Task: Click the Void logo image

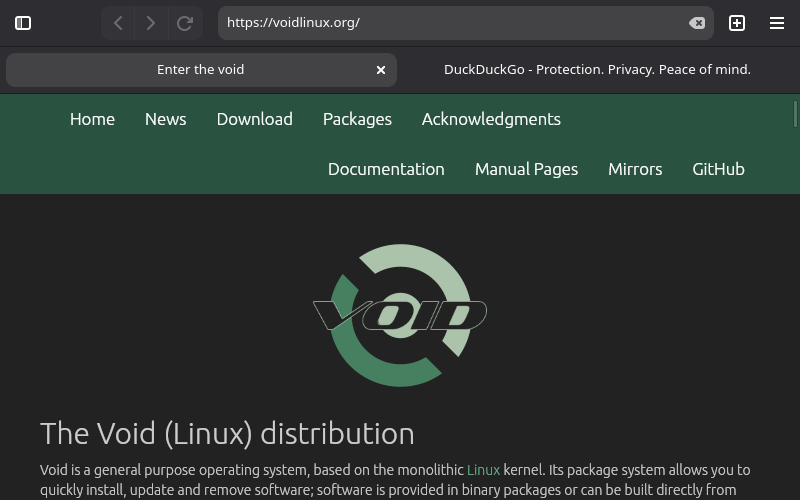Action: [x=400, y=315]
